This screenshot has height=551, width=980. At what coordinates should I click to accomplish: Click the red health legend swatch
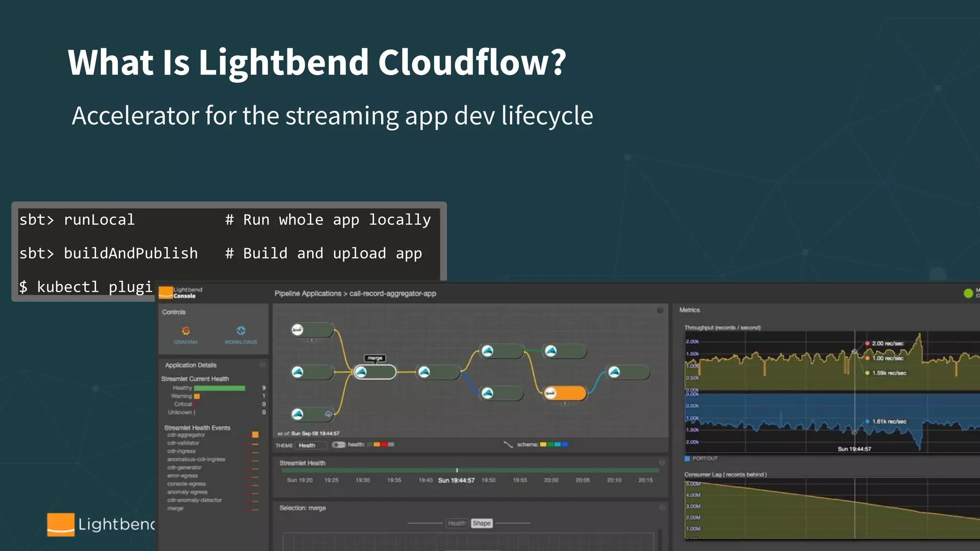[x=384, y=444]
